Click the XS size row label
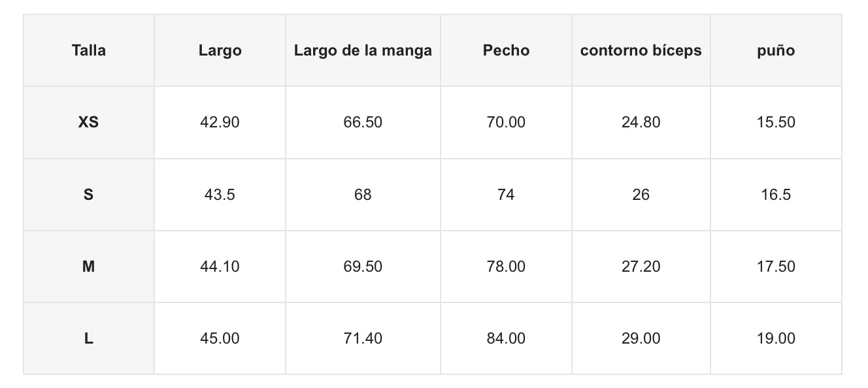This screenshot has height=388, width=868. tap(89, 122)
